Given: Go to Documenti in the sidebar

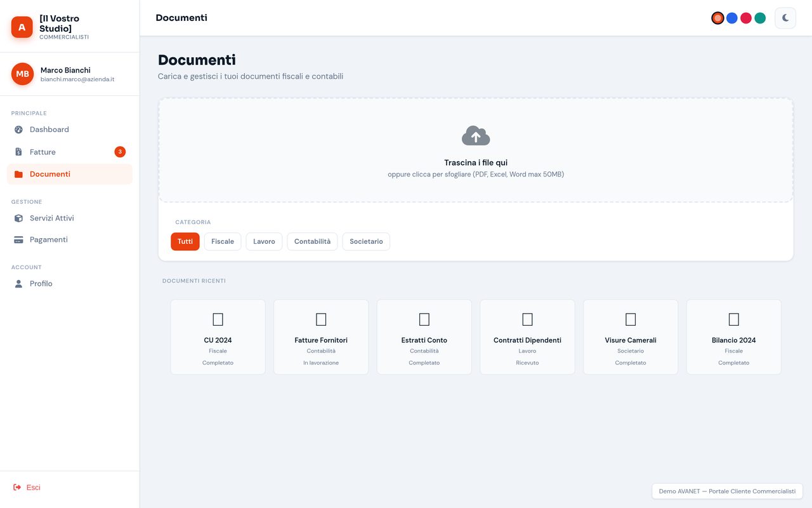Looking at the screenshot, I should (70, 174).
